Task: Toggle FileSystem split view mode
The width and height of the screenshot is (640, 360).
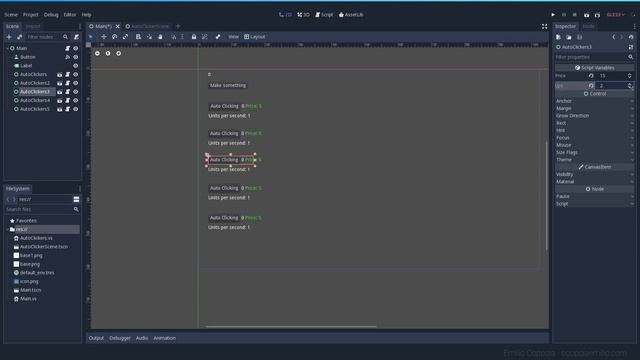Action: point(76,199)
